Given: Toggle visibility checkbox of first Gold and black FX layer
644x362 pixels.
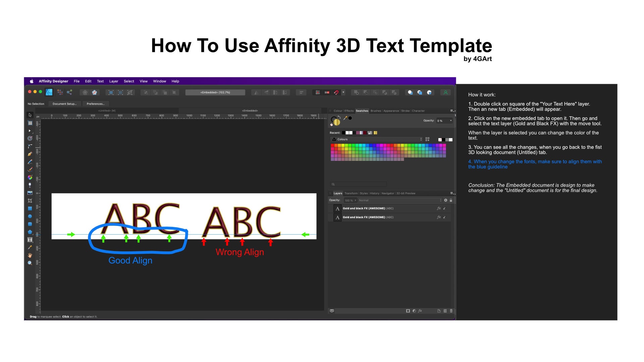Looking at the screenshot, I should click(x=444, y=208).
